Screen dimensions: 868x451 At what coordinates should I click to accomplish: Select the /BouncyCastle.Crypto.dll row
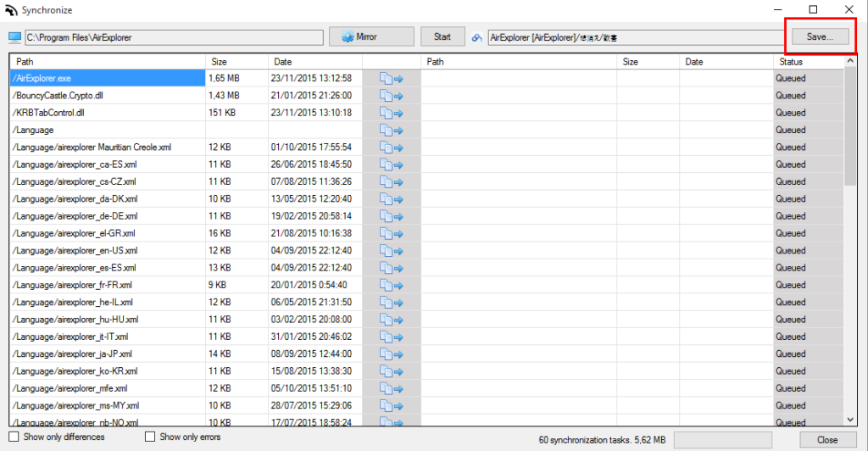pos(108,95)
